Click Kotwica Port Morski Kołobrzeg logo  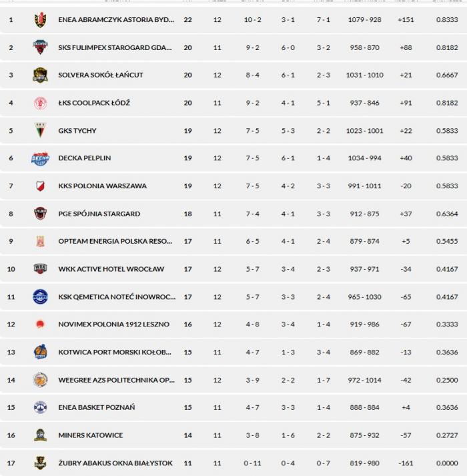coord(40,352)
